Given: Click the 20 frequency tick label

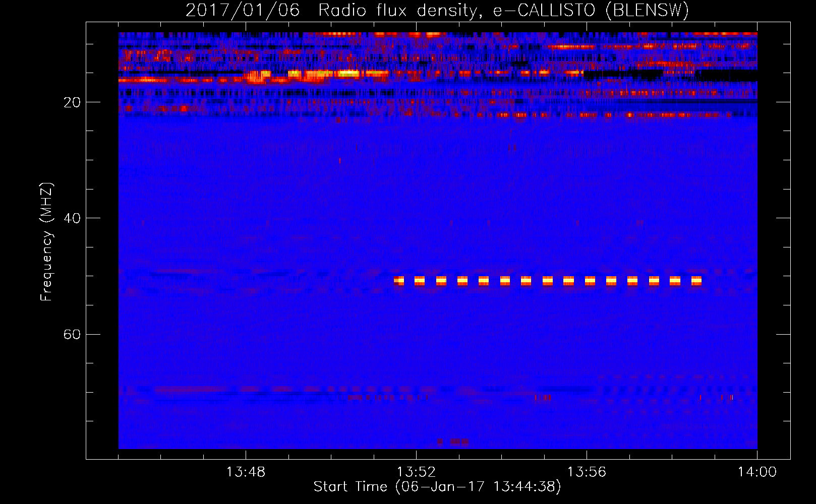Looking at the screenshot, I should 72,102.
